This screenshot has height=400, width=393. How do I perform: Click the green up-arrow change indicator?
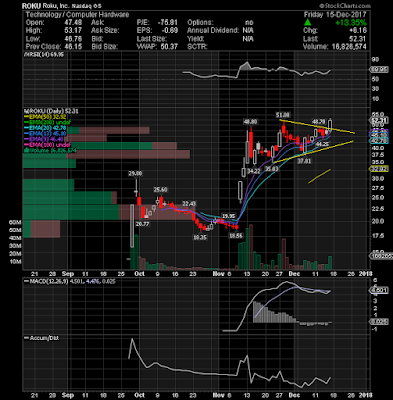click(x=308, y=23)
